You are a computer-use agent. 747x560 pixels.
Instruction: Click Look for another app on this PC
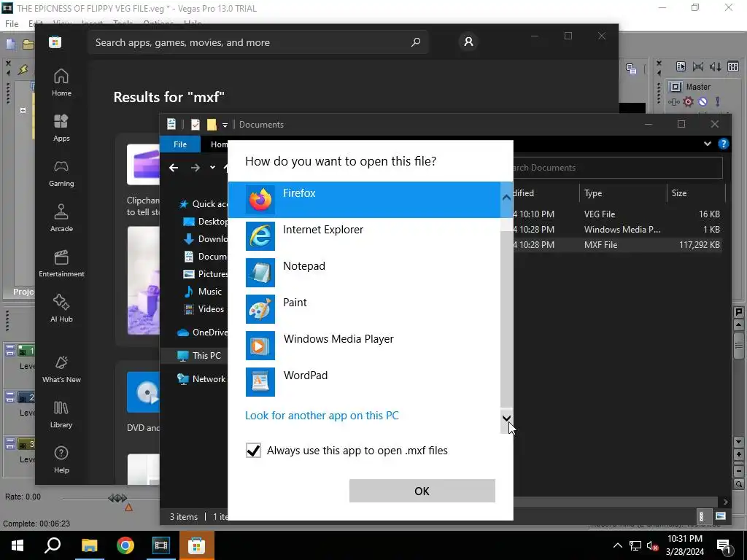(x=322, y=415)
